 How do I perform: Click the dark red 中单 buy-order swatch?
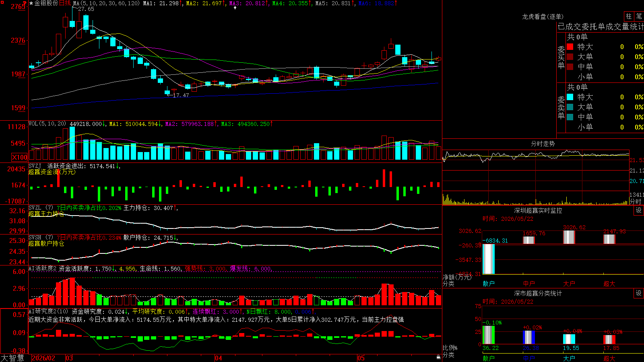click(x=570, y=67)
